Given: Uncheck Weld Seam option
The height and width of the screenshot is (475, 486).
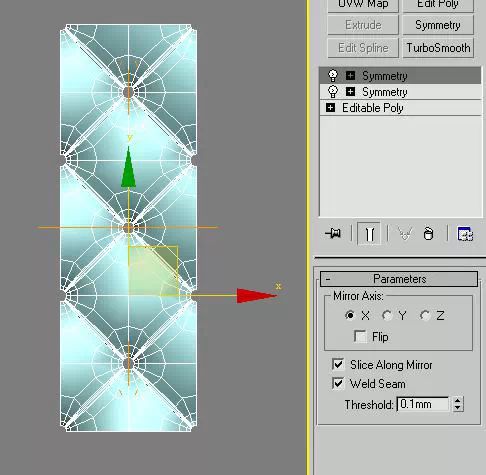Looking at the screenshot, I should coord(338,383).
